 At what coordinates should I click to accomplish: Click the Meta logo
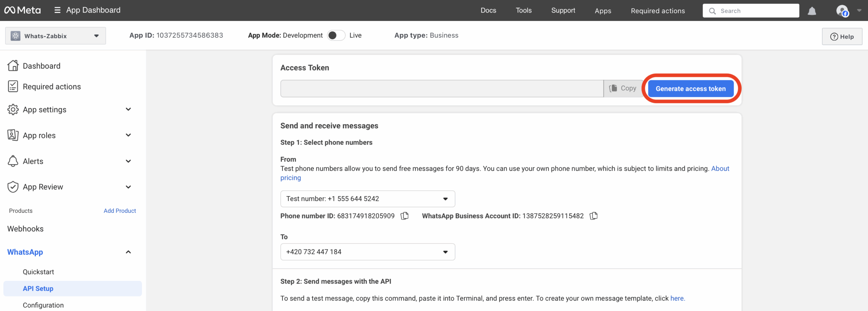point(22,10)
